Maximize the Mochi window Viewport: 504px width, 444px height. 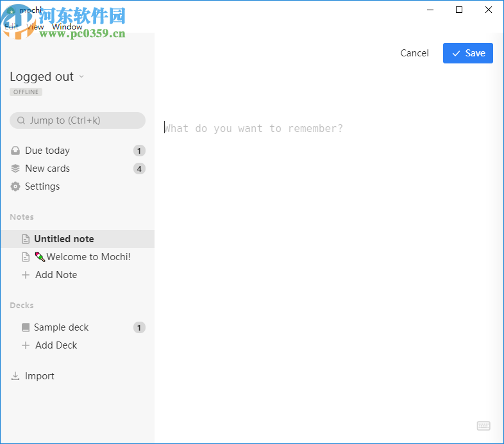click(x=459, y=10)
